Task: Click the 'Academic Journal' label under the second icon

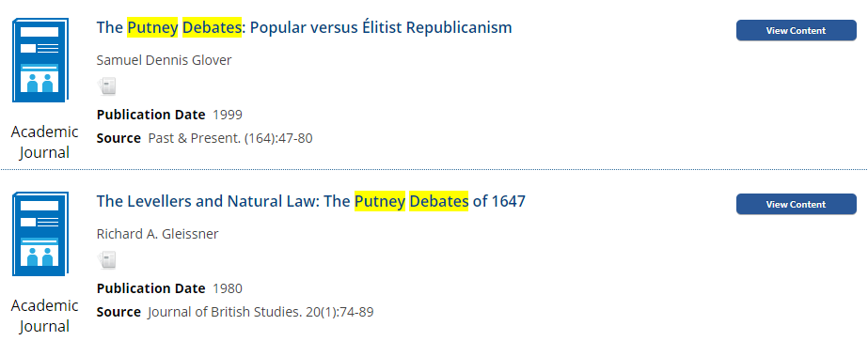Action: pos(44,316)
